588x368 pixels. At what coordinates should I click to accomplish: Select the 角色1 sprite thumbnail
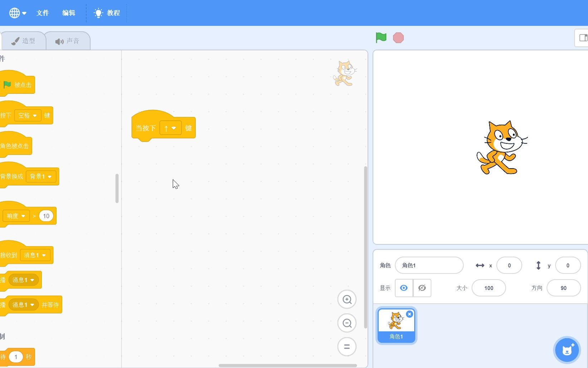pyautogui.click(x=396, y=326)
